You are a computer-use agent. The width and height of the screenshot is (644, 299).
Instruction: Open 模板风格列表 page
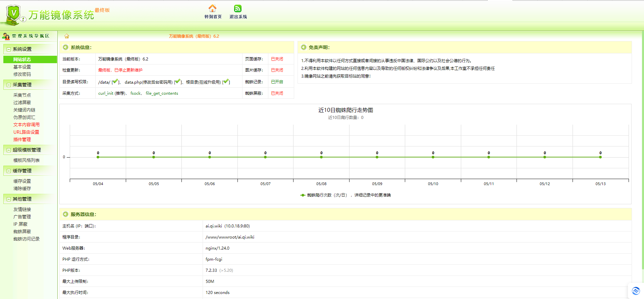(26, 160)
